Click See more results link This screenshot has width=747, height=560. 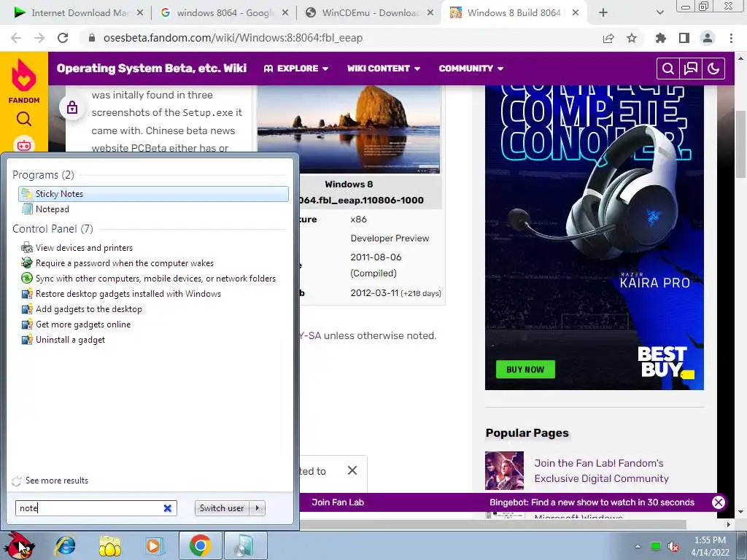point(57,481)
